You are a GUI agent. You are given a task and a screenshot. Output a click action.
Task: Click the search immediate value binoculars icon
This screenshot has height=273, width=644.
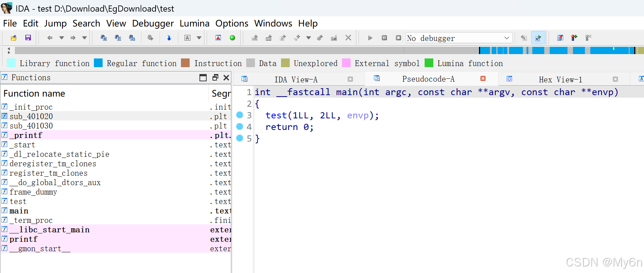[104, 38]
